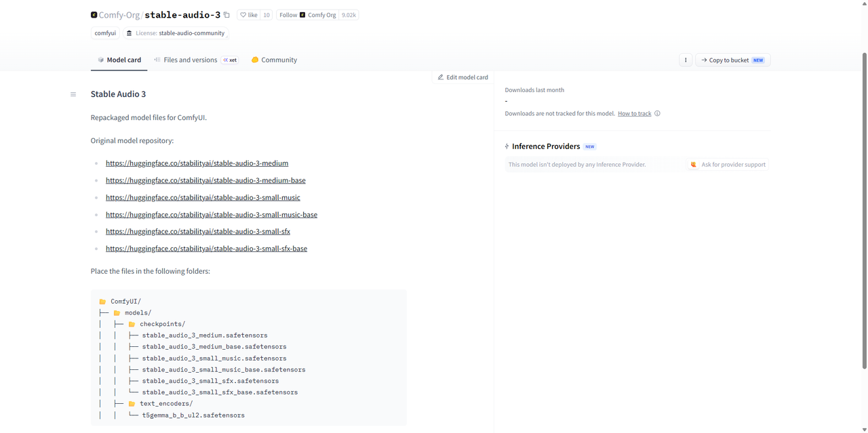Click the provider support hand icon
The width and height of the screenshot is (868, 433).
coord(694,165)
